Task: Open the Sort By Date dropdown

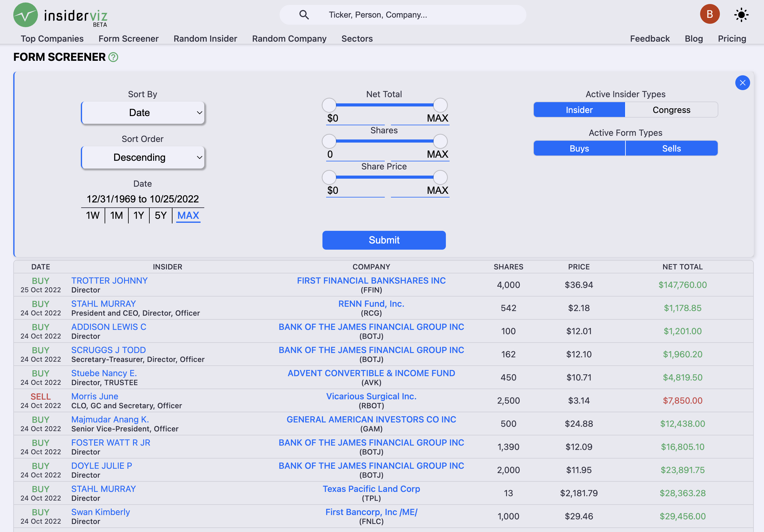Action: point(143,113)
